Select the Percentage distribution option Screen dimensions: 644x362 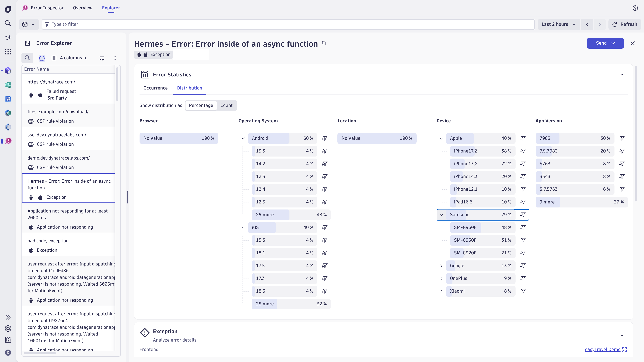tap(201, 105)
